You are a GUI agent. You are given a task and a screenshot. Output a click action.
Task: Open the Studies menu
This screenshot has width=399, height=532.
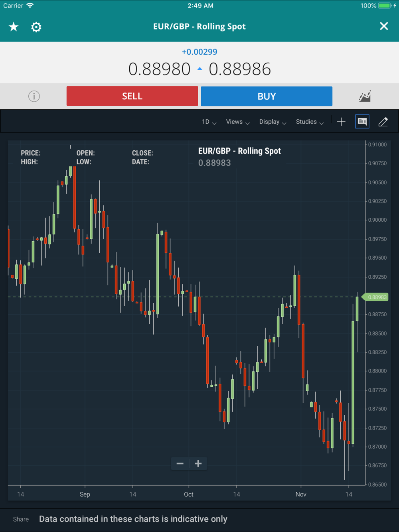click(310, 122)
